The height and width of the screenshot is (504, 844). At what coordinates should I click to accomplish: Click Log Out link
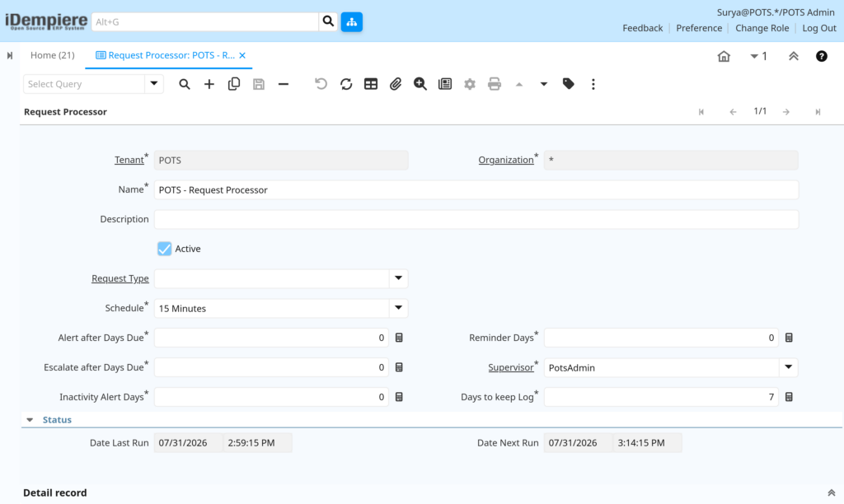[x=819, y=28]
